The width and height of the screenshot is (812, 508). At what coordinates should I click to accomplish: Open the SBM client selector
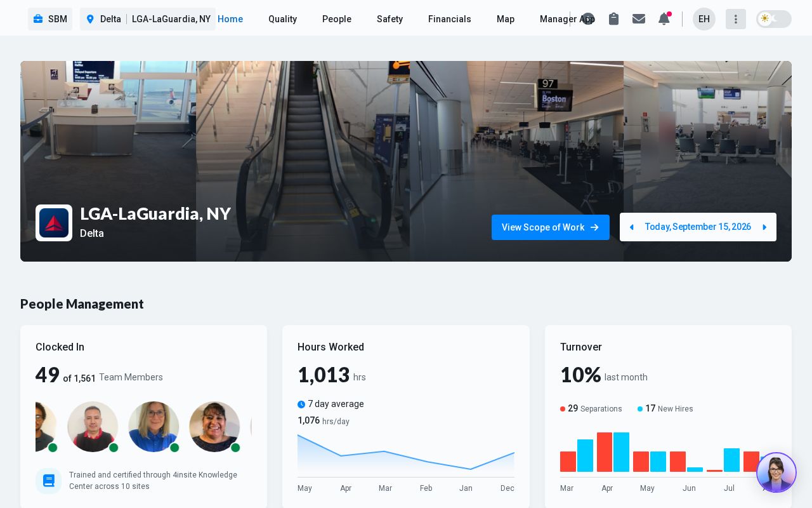pyautogui.click(x=50, y=19)
